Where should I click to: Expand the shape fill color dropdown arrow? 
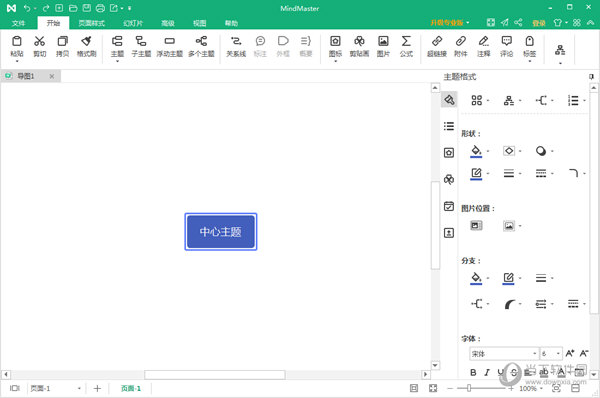(488, 151)
